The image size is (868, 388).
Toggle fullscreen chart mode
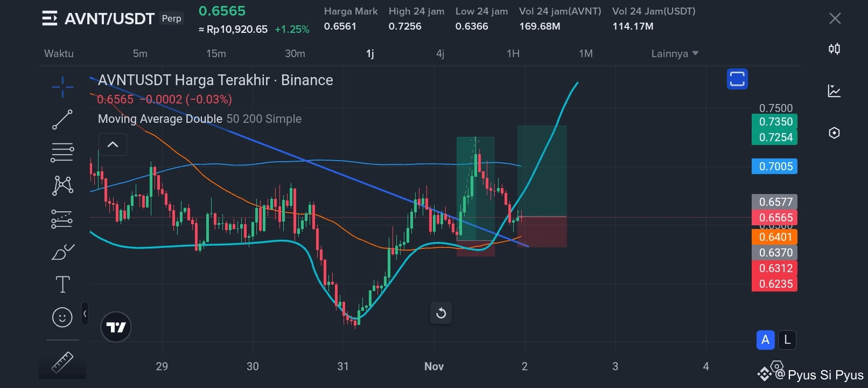click(x=737, y=79)
